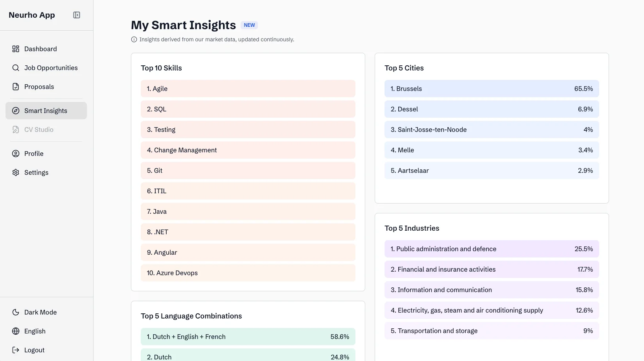Toggle Dark Mode

click(x=46, y=312)
